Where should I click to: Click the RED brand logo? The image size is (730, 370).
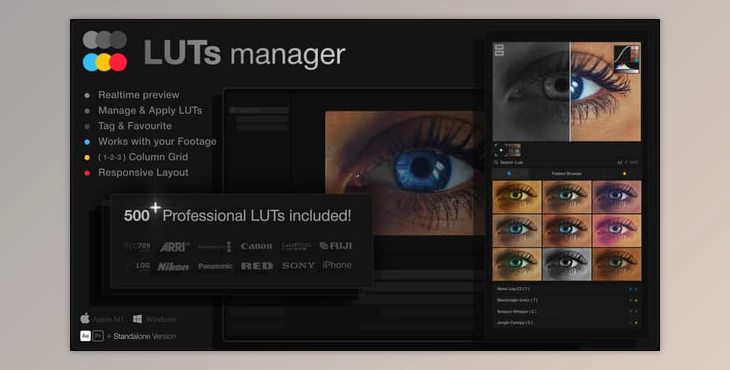[x=257, y=266]
